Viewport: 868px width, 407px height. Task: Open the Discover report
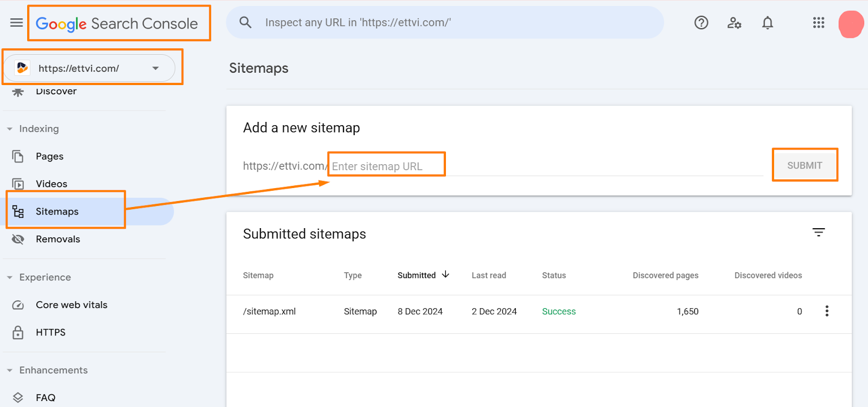coord(56,91)
